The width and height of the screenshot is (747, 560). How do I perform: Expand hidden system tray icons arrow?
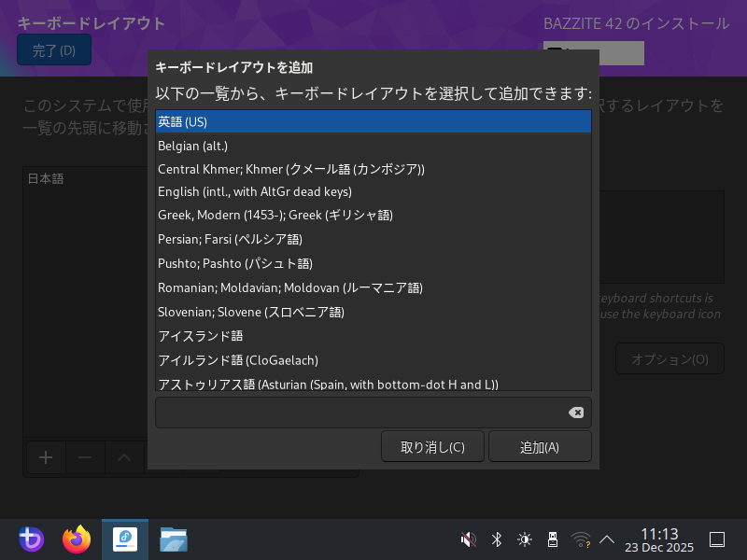click(x=607, y=539)
